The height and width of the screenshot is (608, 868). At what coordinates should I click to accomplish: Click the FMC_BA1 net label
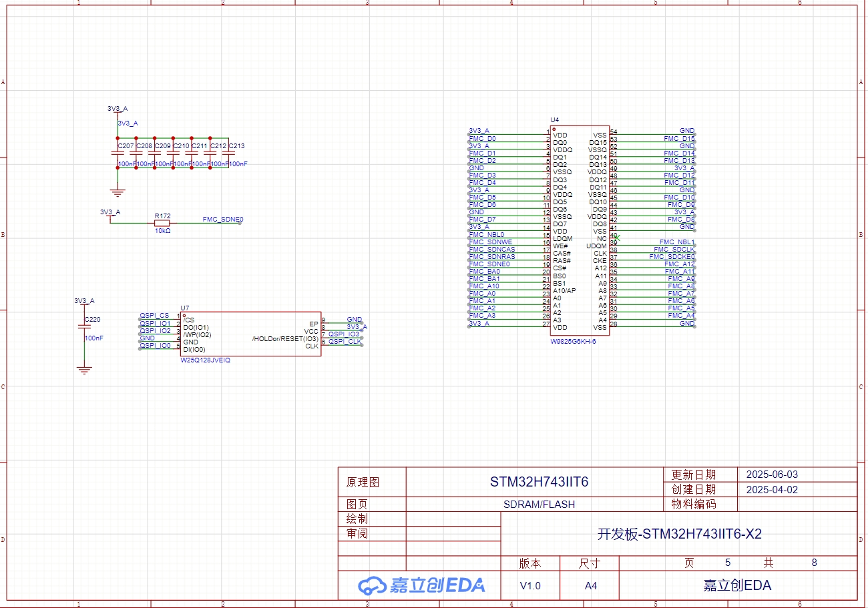coord(484,279)
